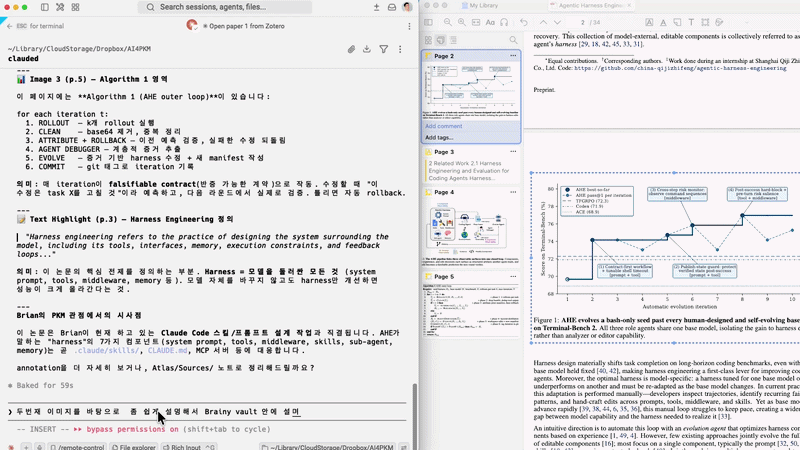Click the paperclip attach icon
The image size is (800, 450).
(x=351, y=49)
